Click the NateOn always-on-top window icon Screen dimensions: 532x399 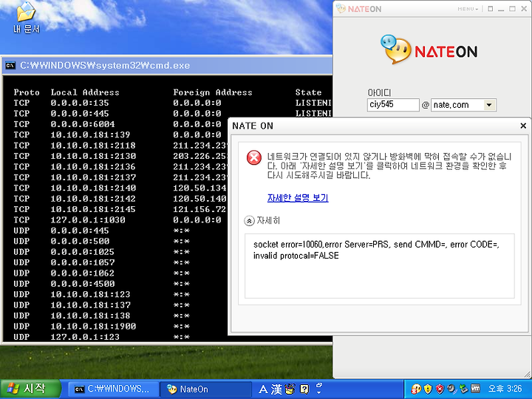click(491, 9)
